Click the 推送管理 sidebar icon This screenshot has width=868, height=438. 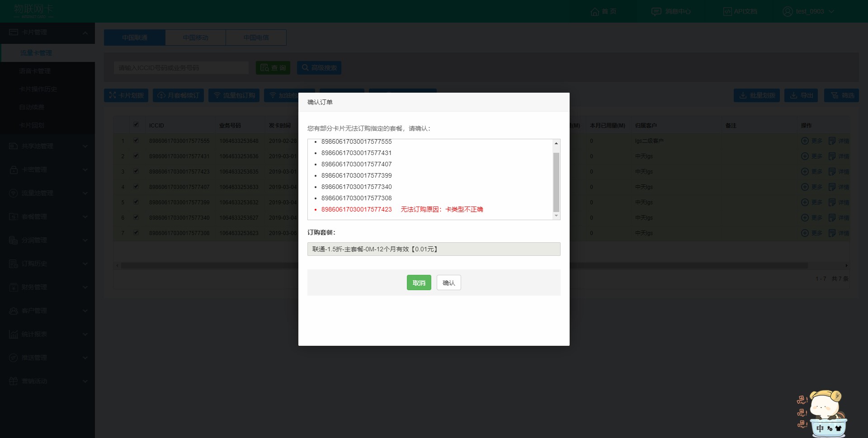pos(14,358)
